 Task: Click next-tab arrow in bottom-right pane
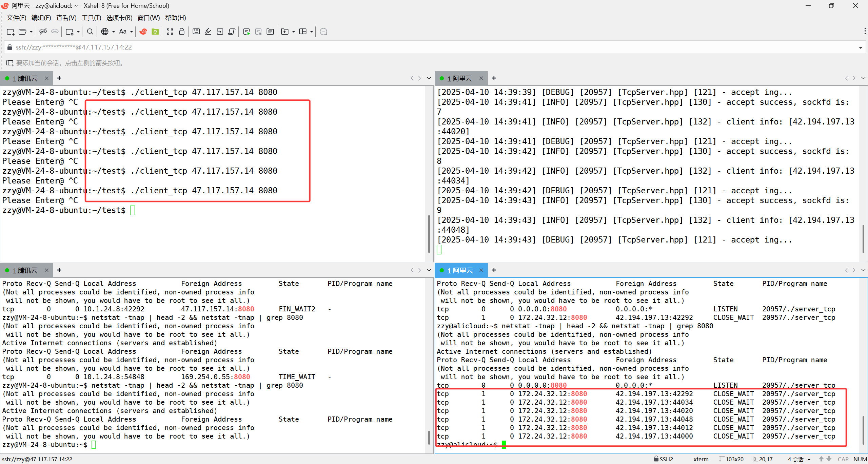point(854,270)
